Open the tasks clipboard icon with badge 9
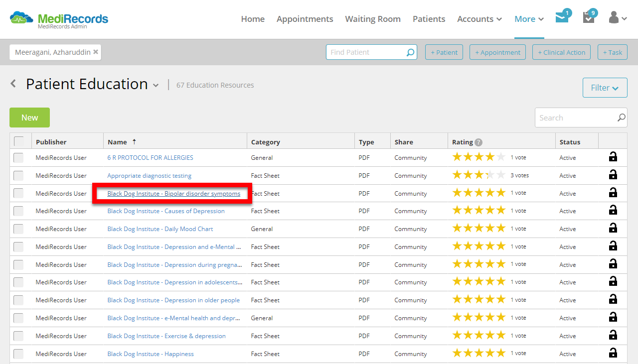 pos(589,17)
